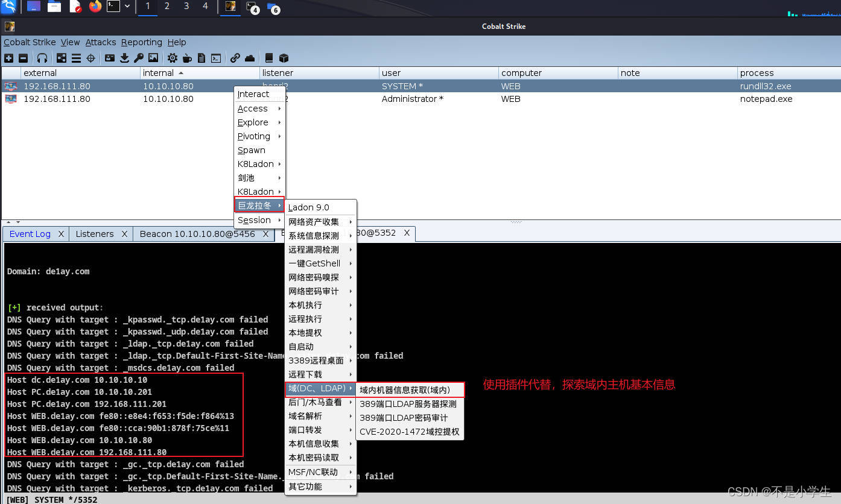Disconnect from team server minus icon
Screen dimensions: 841x504
[x=23, y=58]
